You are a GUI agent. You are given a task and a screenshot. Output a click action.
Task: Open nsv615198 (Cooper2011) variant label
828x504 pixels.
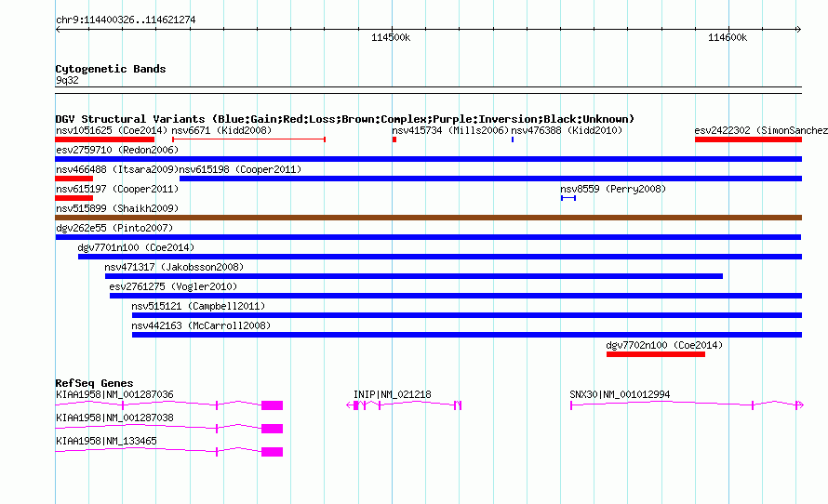[240, 169]
